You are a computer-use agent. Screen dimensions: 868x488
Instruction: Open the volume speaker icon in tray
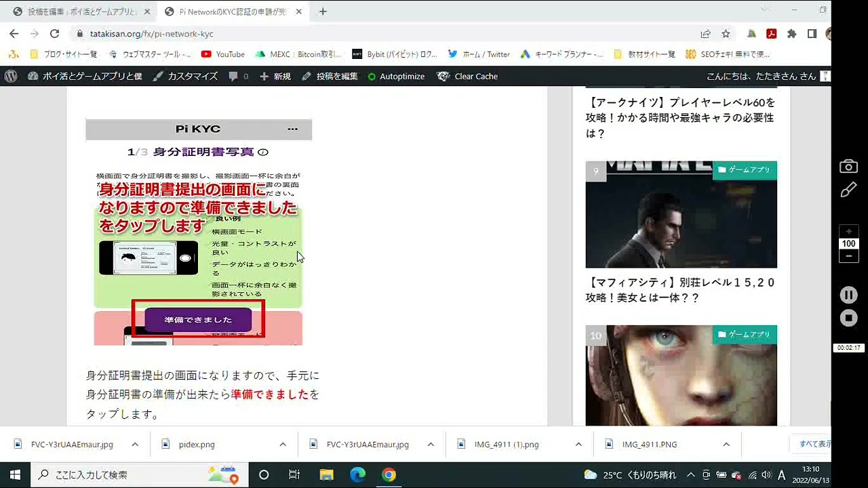click(766, 474)
